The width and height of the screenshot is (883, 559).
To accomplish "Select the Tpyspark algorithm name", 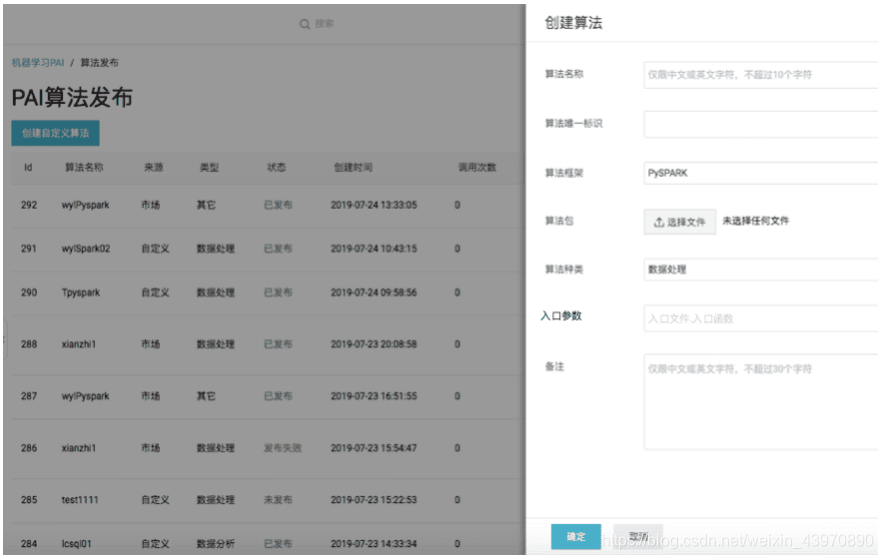I will tap(81, 293).
